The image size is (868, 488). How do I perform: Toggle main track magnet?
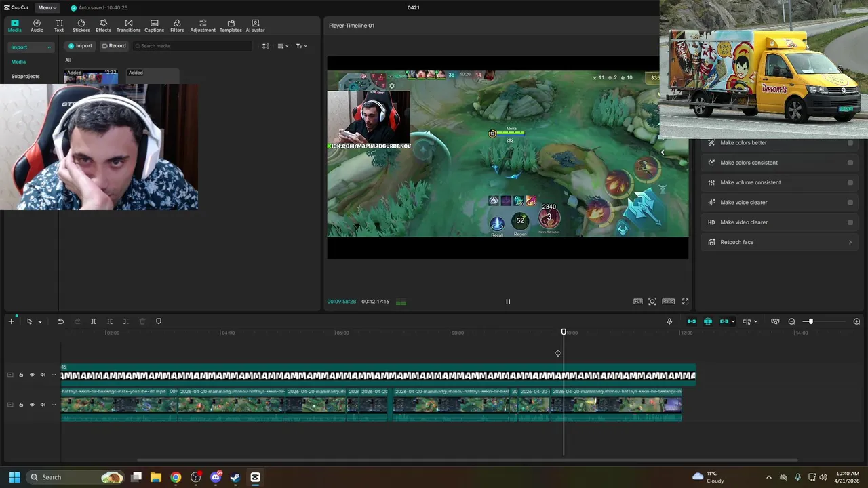point(692,321)
